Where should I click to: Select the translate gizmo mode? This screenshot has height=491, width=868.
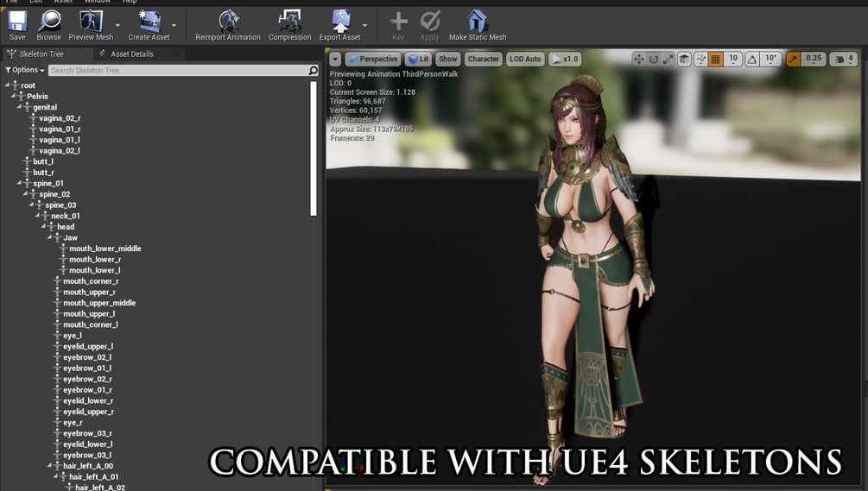(639, 60)
